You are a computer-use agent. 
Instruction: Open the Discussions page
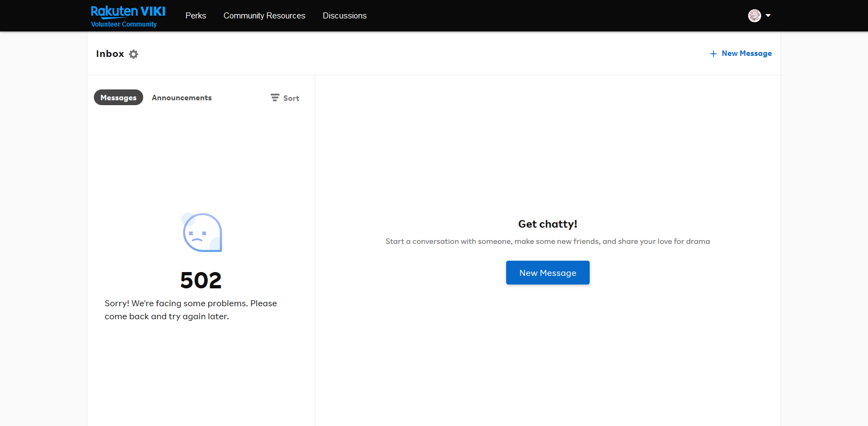pos(344,16)
